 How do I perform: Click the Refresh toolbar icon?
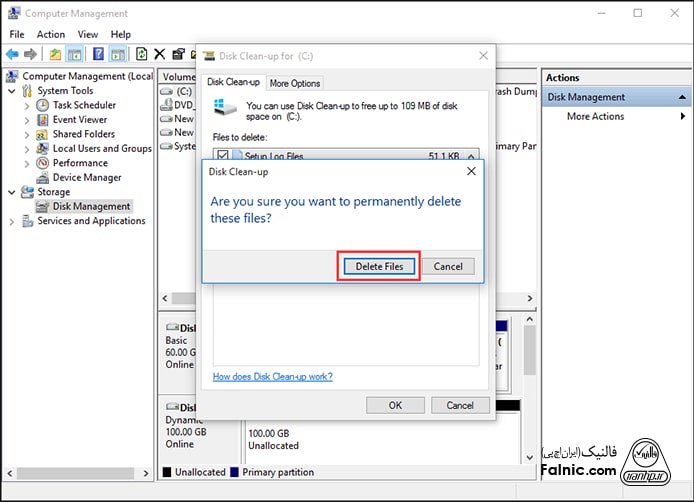click(x=142, y=54)
